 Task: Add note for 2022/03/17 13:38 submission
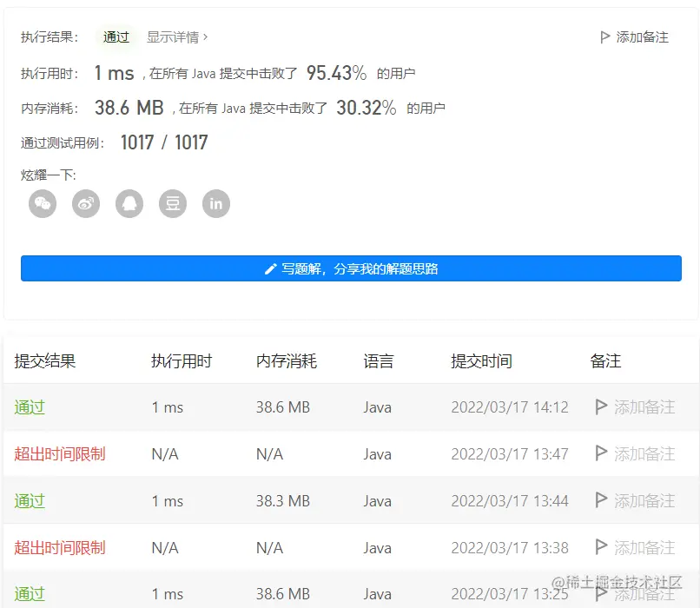click(x=635, y=548)
